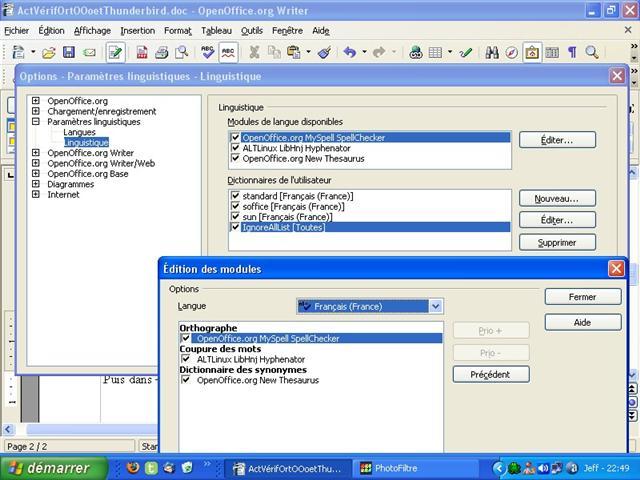Toggle sun [Français (France)] dictionary checkbox
Viewport: 640px width, 480px height.
tap(235, 216)
